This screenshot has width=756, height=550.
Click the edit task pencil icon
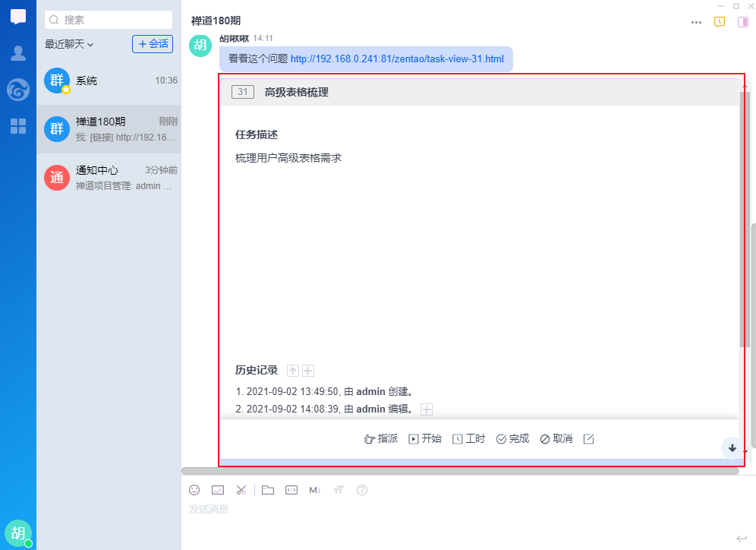[588, 438]
